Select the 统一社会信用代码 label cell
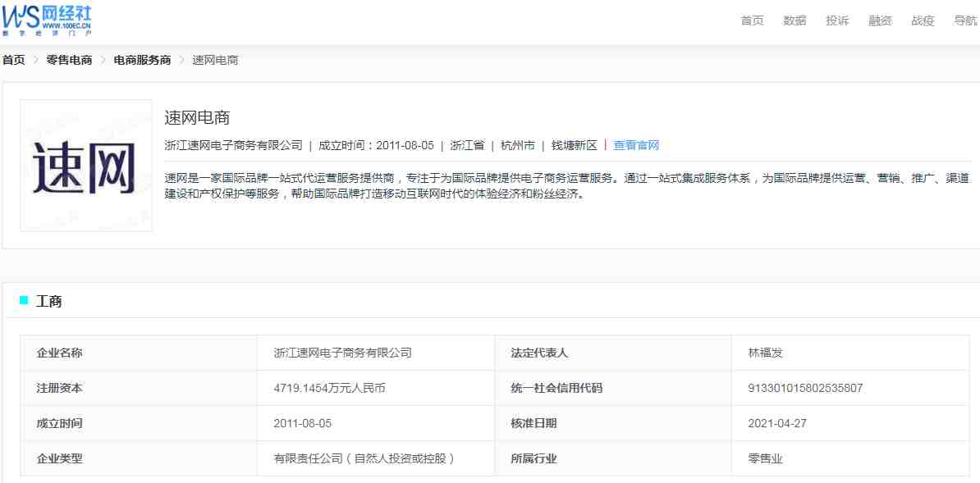 pos(613,388)
